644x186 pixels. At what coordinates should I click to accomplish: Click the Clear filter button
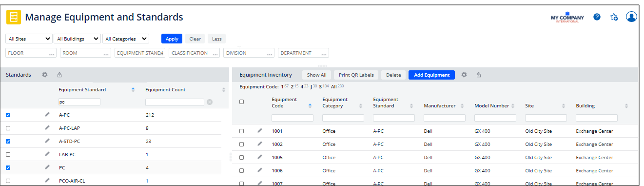coord(195,39)
